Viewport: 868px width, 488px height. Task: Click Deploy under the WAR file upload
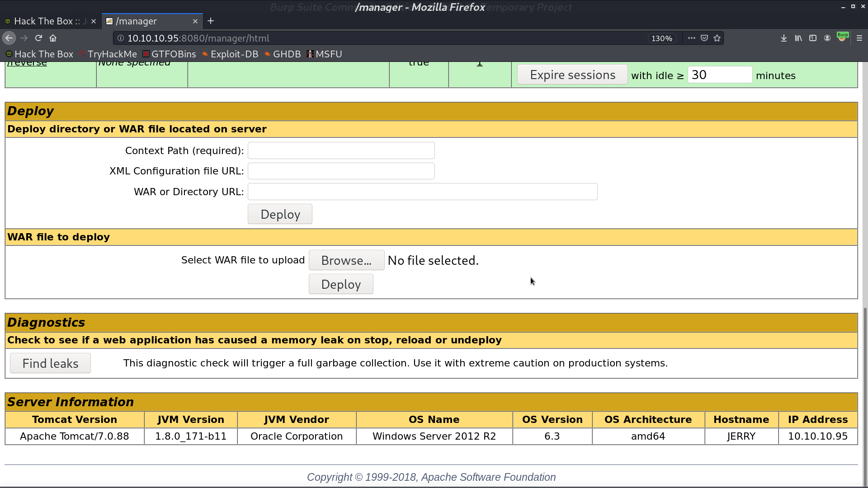(x=341, y=284)
